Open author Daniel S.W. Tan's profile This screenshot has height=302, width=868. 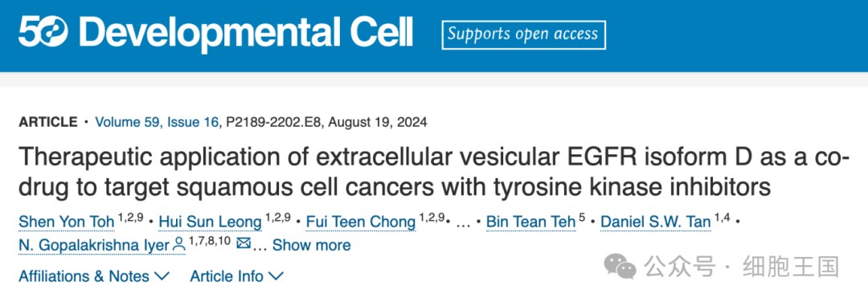pyautogui.click(x=656, y=222)
